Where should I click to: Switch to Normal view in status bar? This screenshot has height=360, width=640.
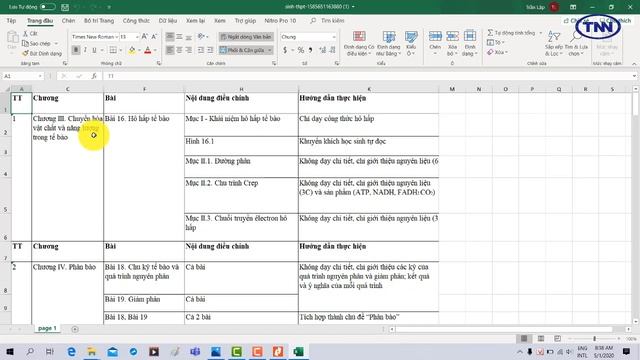click(x=524, y=338)
